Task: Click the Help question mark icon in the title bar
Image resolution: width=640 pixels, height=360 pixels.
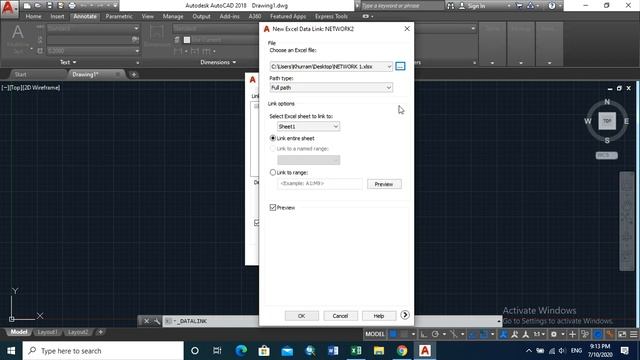Action: point(552,6)
